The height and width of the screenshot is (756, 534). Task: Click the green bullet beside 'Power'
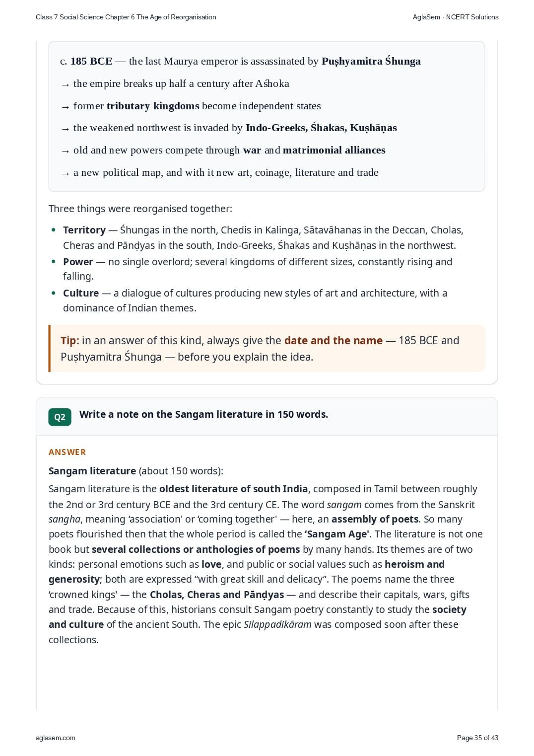(x=54, y=262)
